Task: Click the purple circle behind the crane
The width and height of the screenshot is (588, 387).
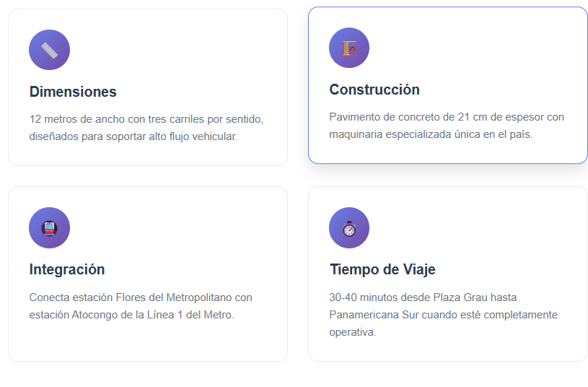Action: pyautogui.click(x=349, y=48)
